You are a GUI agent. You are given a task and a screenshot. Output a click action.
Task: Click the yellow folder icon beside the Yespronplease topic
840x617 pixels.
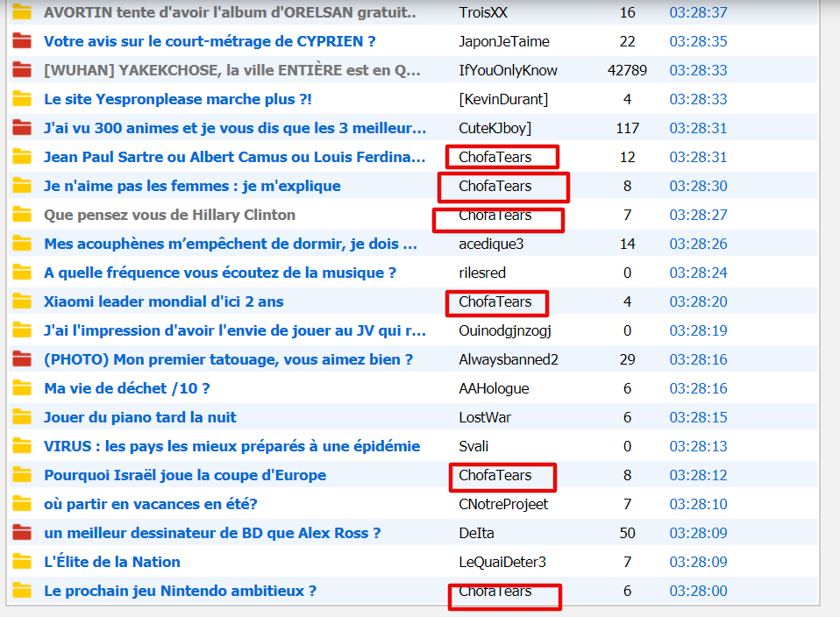coord(22,99)
